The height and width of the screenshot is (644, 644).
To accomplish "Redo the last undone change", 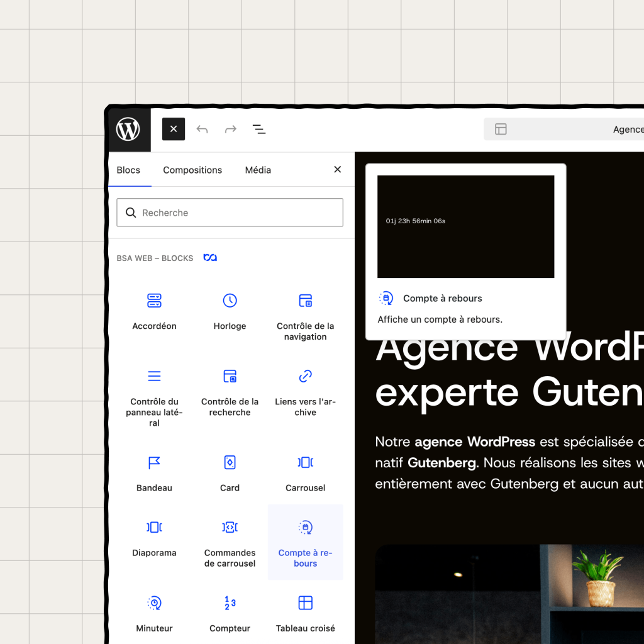I will (230, 130).
